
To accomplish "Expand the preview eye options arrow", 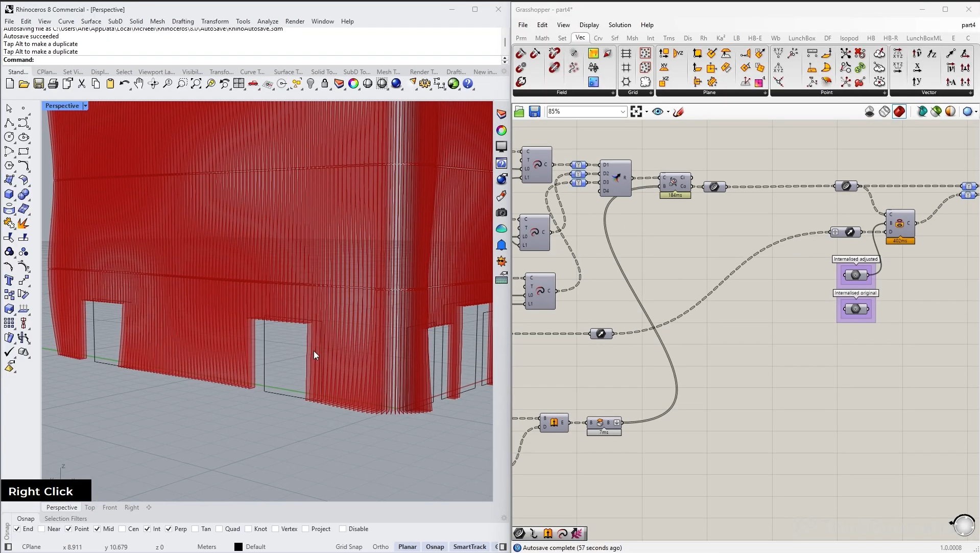I will (x=668, y=112).
